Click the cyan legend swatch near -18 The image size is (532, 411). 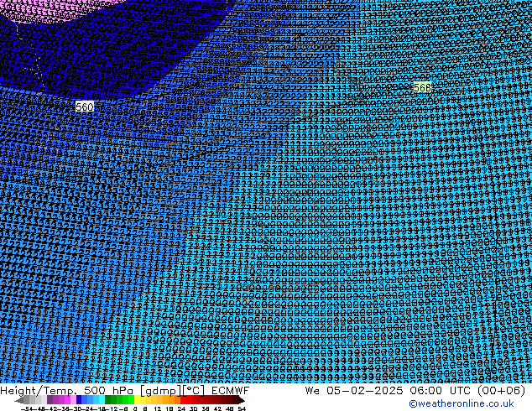click(102, 399)
